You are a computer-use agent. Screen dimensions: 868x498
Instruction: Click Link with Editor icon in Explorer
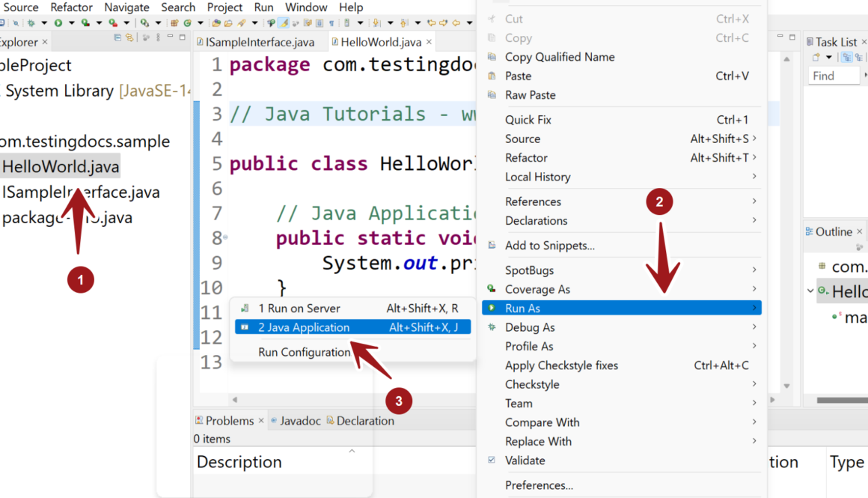coord(129,37)
